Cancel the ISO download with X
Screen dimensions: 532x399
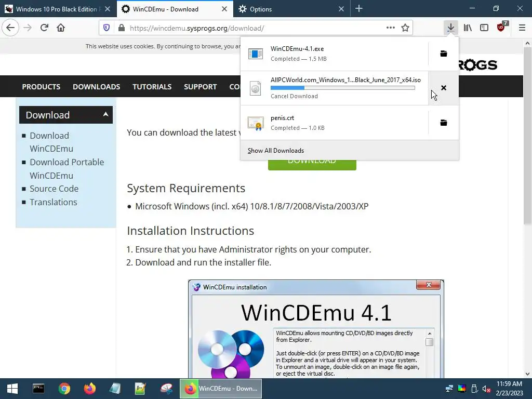coord(444,88)
